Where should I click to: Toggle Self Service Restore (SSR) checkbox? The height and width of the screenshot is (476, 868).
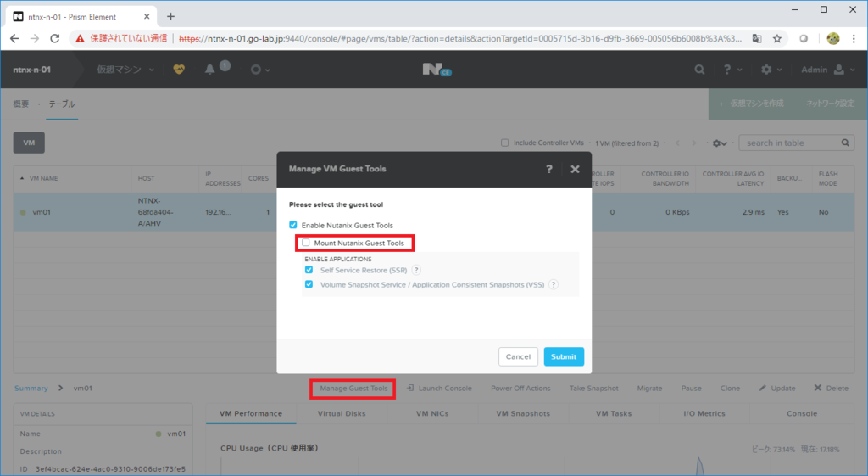coord(309,269)
